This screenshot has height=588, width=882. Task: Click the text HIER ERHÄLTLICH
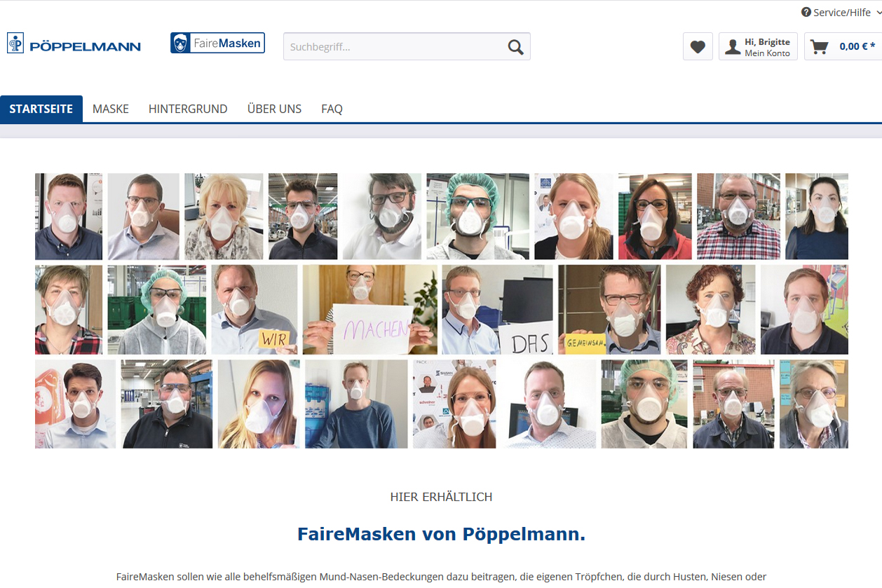441,497
